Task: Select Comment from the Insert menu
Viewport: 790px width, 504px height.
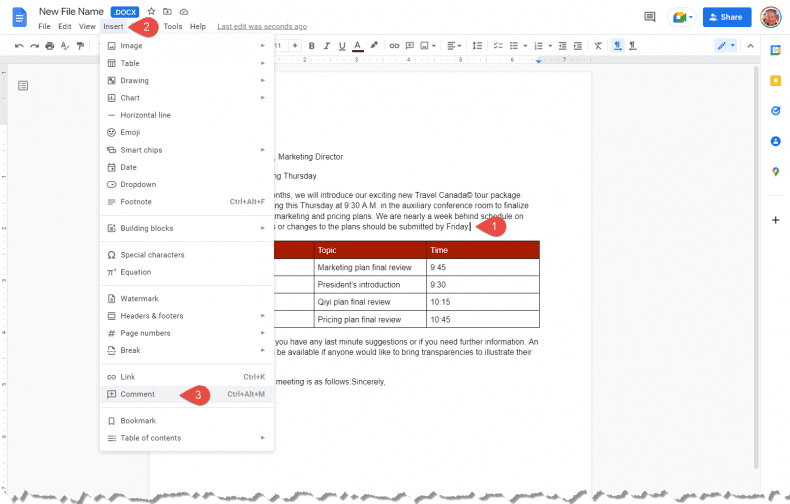Action: [x=138, y=394]
